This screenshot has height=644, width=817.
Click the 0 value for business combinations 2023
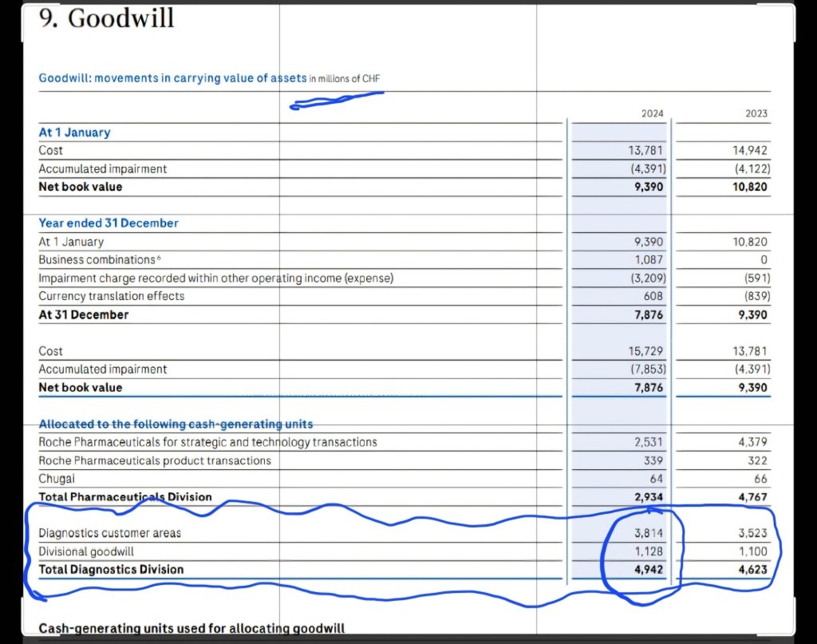point(764,259)
